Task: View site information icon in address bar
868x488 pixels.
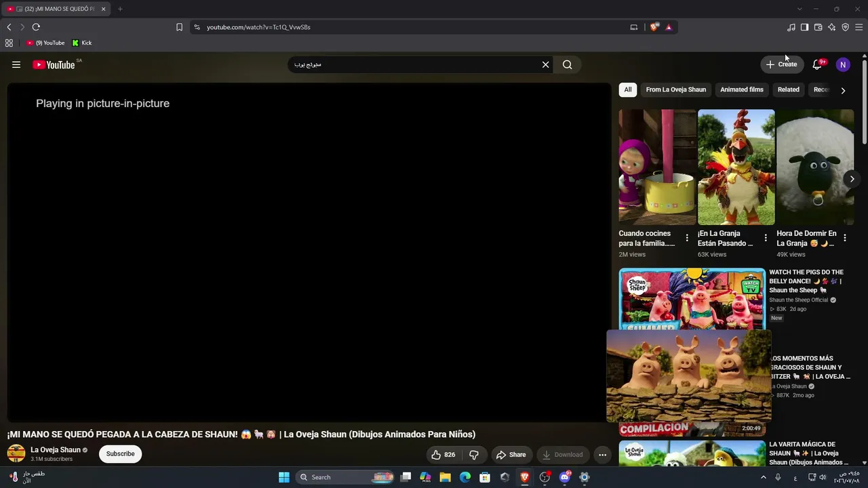Action: pos(197,27)
